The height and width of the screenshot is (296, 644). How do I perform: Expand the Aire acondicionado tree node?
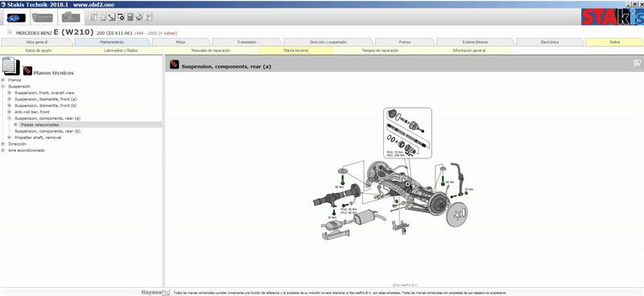tap(3, 150)
